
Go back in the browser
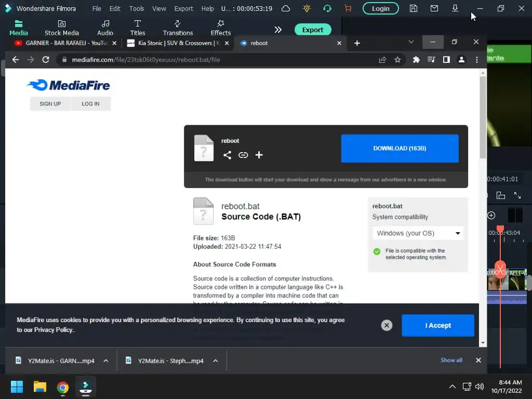[x=15, y=60]
